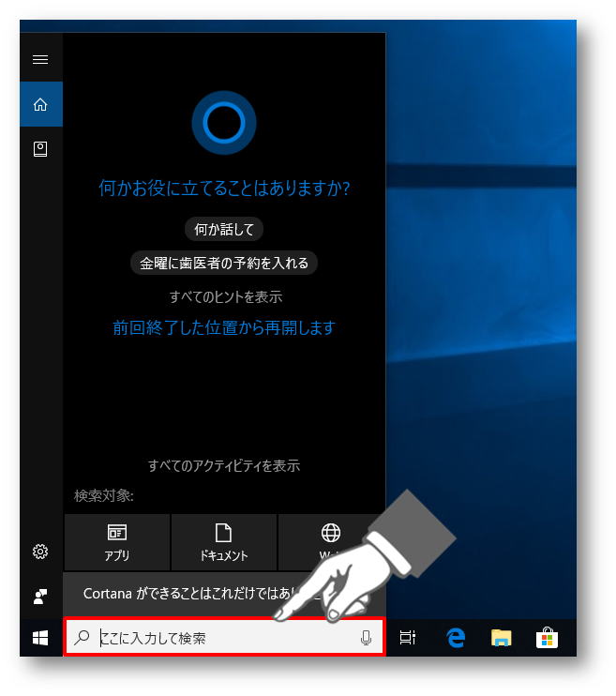Click the 検索対象: label

[x=104, y=495]
